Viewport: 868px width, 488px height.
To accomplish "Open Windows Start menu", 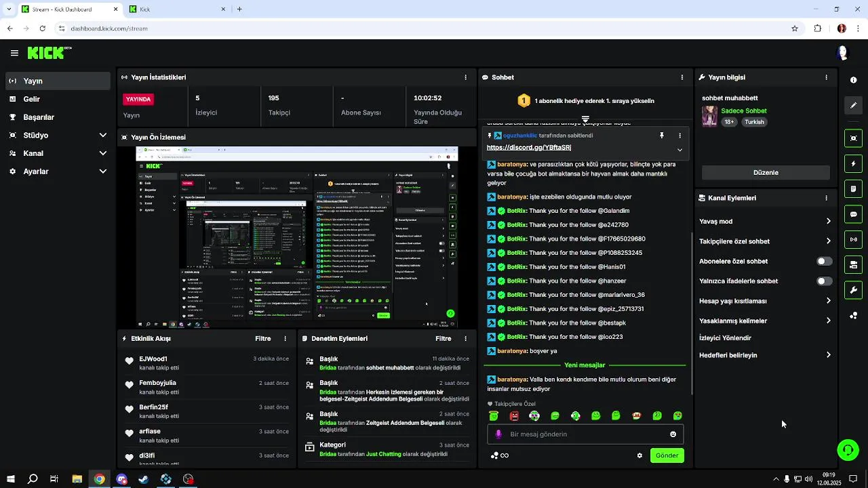I will [10, 479].
